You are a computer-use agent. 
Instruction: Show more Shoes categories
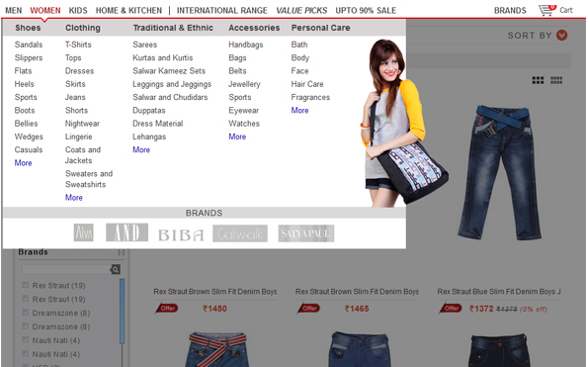click(24, 163)
